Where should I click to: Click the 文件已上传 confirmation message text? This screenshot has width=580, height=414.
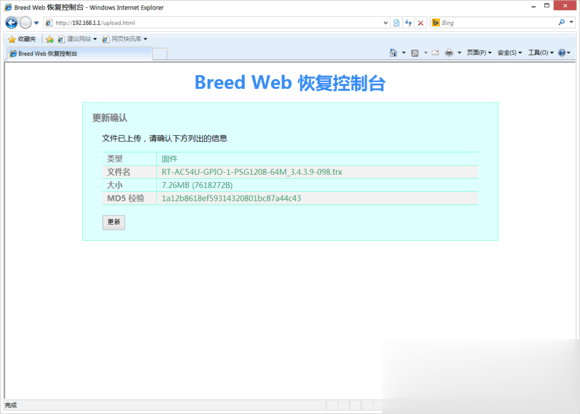165,138
